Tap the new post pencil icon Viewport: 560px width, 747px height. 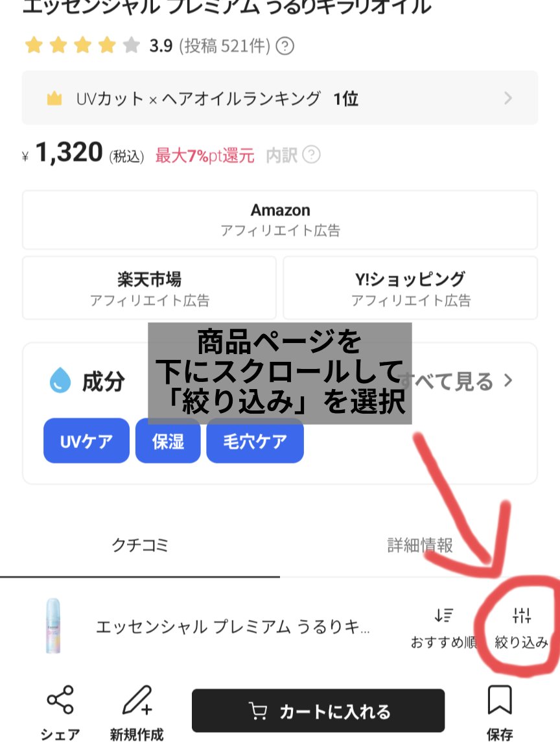tap(137, 701)
